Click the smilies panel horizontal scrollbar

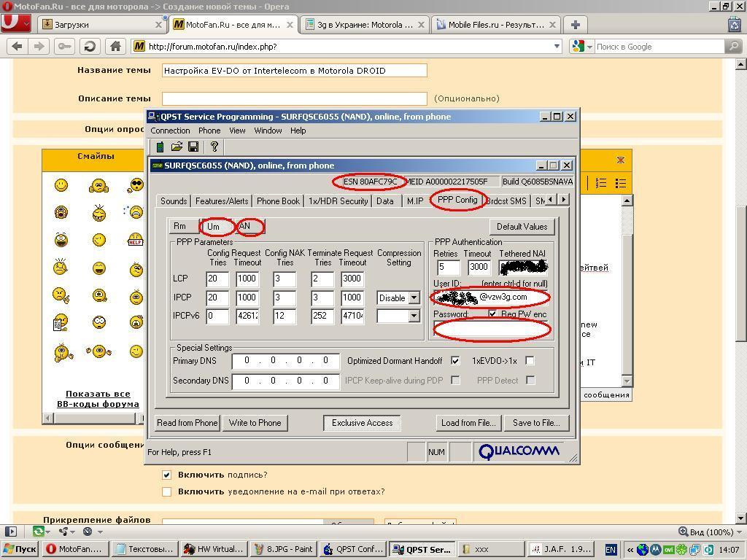pyautogui.click(x=93, y=418)
